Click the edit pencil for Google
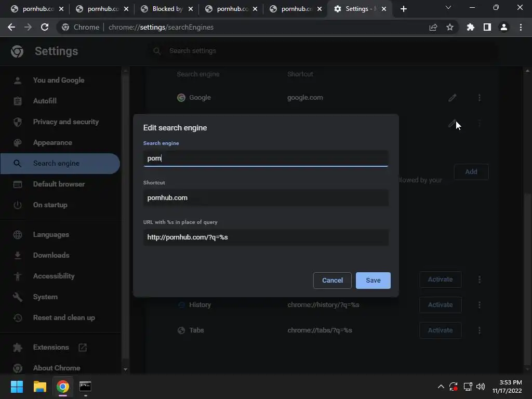532x399 pixels. click(x=453, y=98)
